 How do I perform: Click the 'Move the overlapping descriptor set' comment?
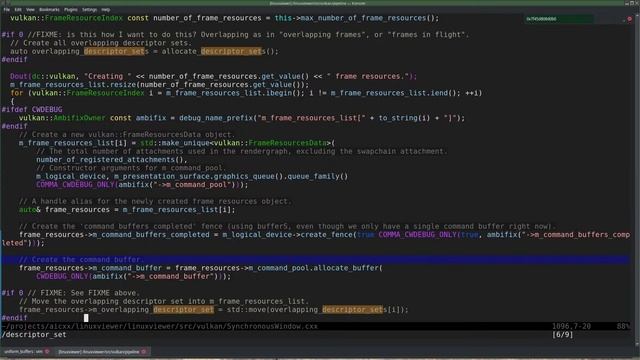164,301
